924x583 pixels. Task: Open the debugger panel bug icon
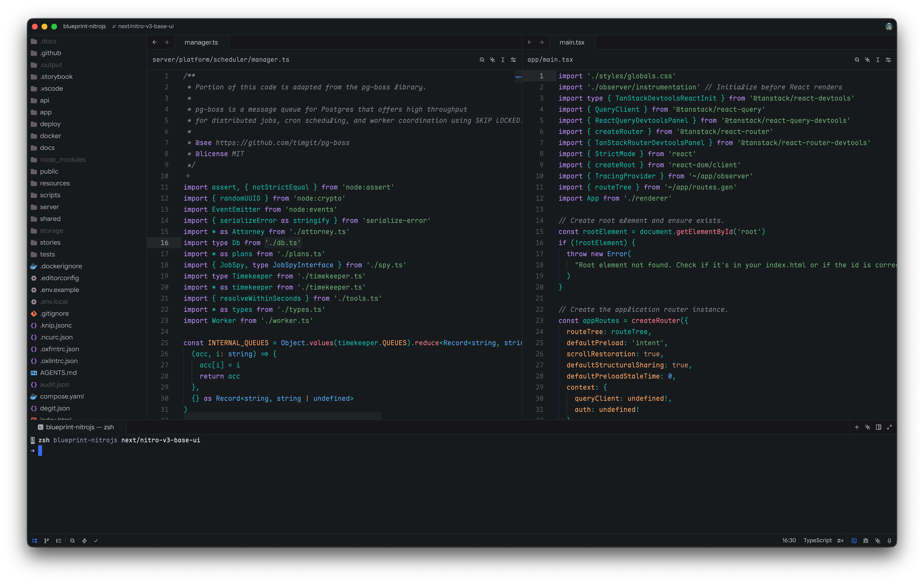866,540
